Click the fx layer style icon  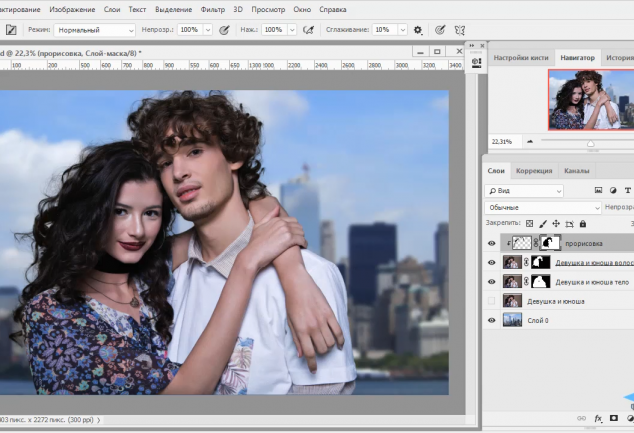pyautogui.click(x=598, y=418)
